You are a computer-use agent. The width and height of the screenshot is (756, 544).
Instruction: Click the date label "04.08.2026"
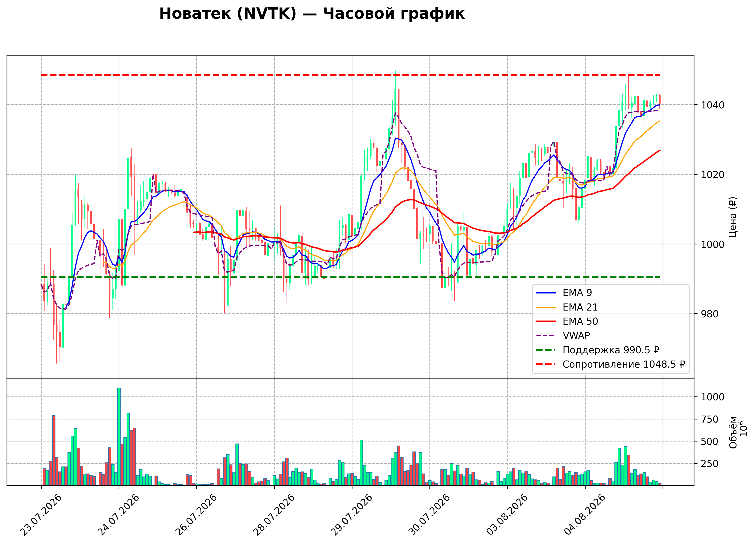[x=584, y=515]
